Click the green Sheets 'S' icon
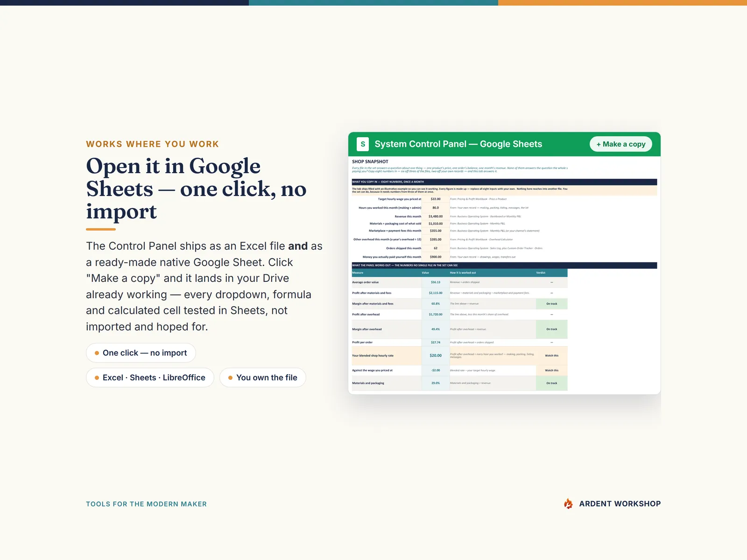The height and width of the screenshot is (560, 747). (363, 144)
